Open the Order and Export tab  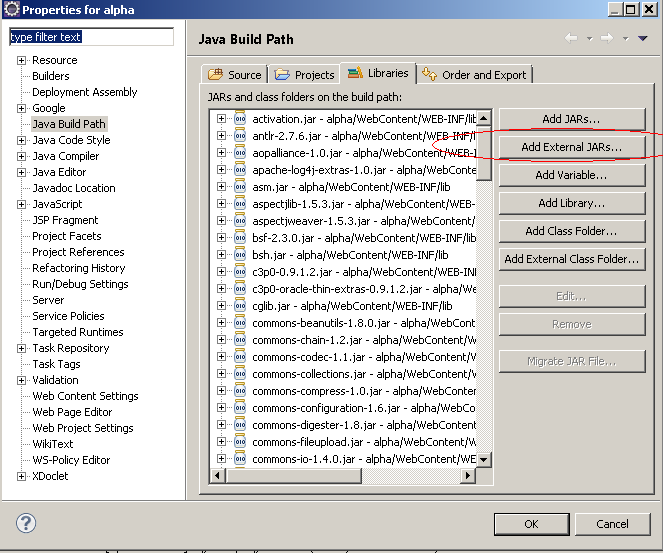point(474,75)
